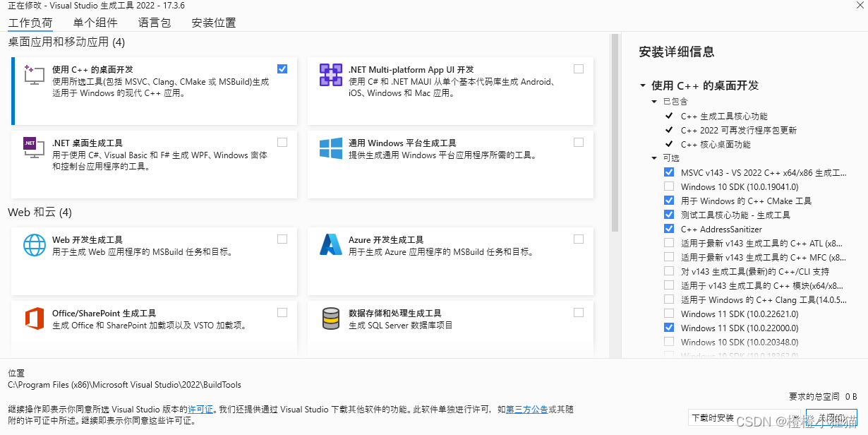Click C++ 2022 可再发行程序包更新 item

(x=739, y=130)
